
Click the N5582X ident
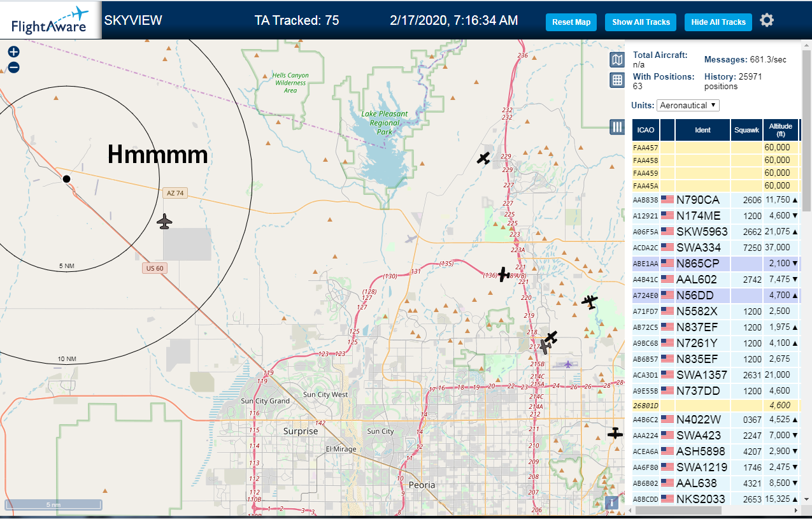(697, 311)
